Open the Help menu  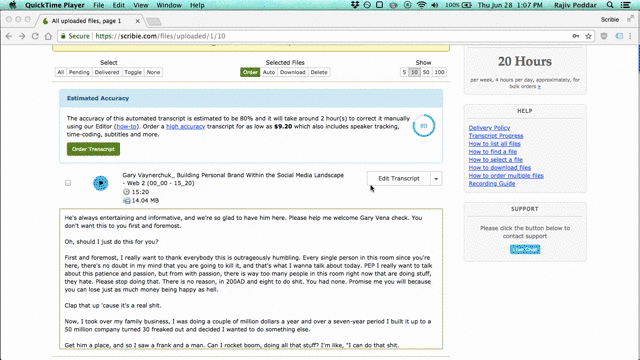pos(197,5)
